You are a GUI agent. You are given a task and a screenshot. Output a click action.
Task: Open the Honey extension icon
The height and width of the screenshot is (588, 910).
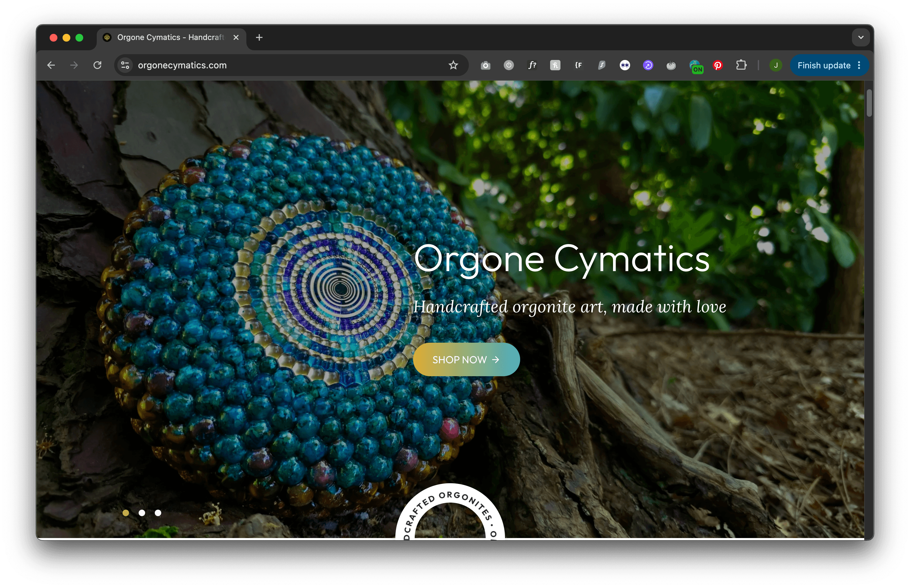pos(555,65)
